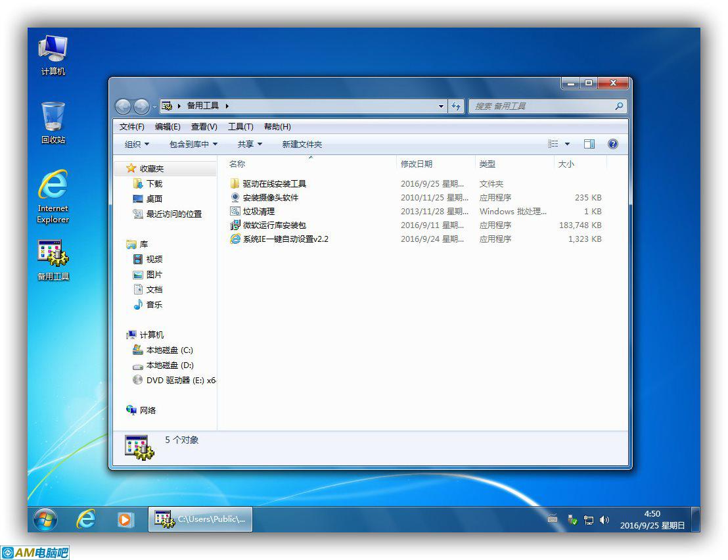Select 库 in the navigation pane
The image size is (728, 560).
(144, 245)
